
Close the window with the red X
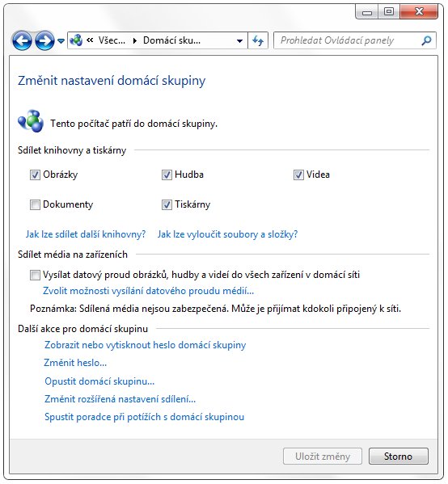pos(419,12)
